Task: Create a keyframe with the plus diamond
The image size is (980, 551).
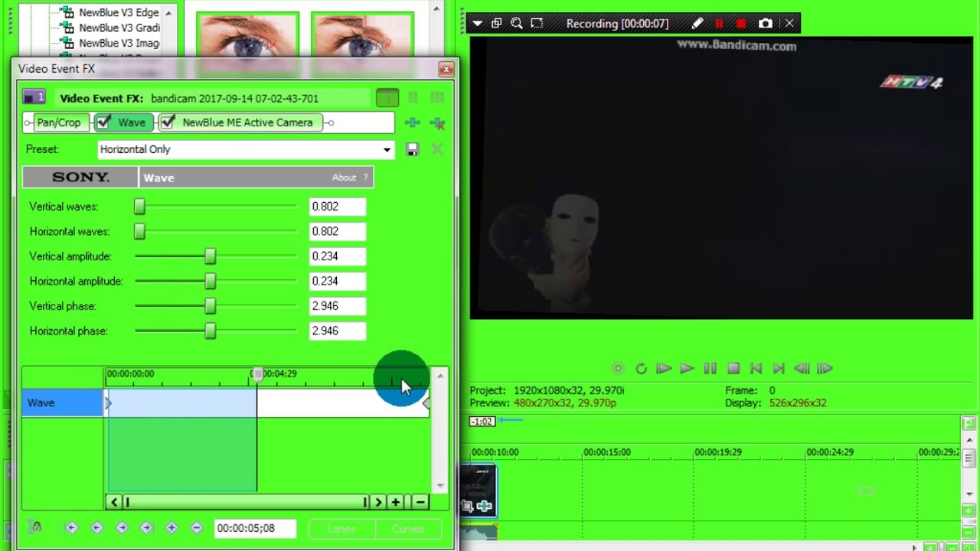Action: (x=171, y=527)
